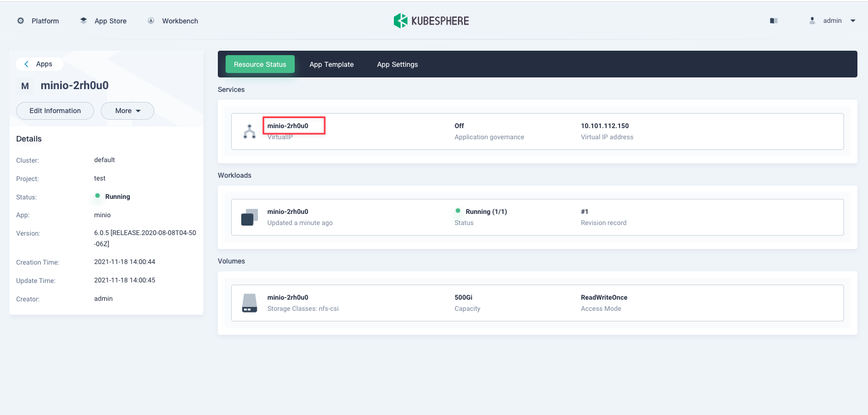
Task: Switch to the App Template tab
Action: tap(331, 65)
